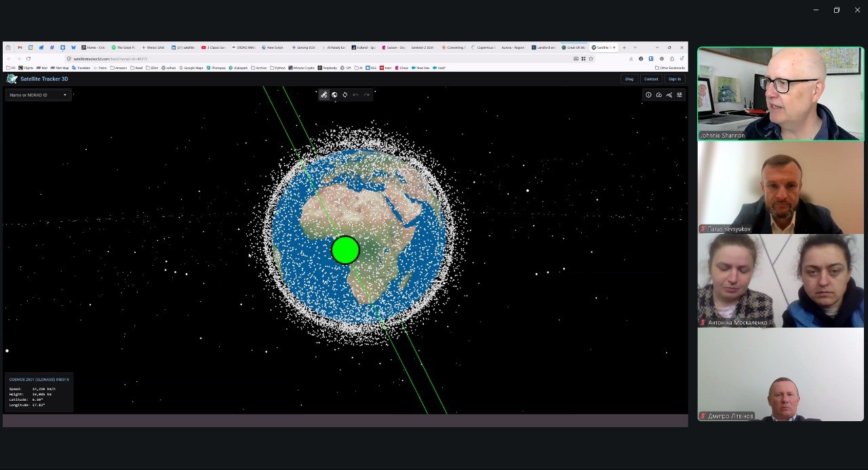Open the browser tab list chevron

pyautogui.click(x=635, y=47)
